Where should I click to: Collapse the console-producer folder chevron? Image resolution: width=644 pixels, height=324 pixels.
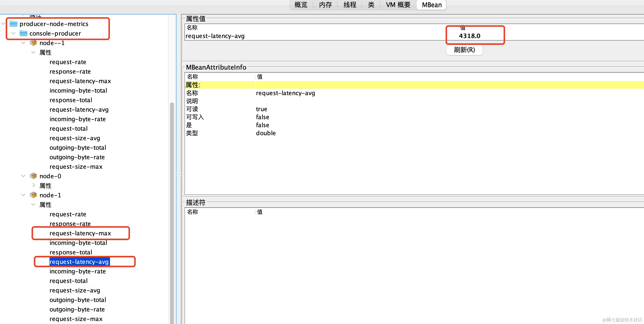13,33
